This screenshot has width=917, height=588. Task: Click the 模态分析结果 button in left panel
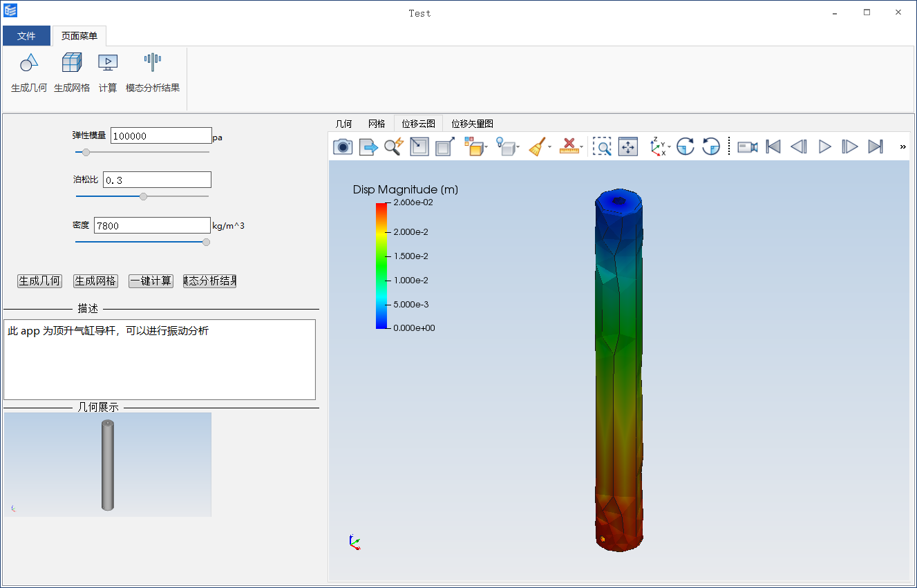pos(209,281)
